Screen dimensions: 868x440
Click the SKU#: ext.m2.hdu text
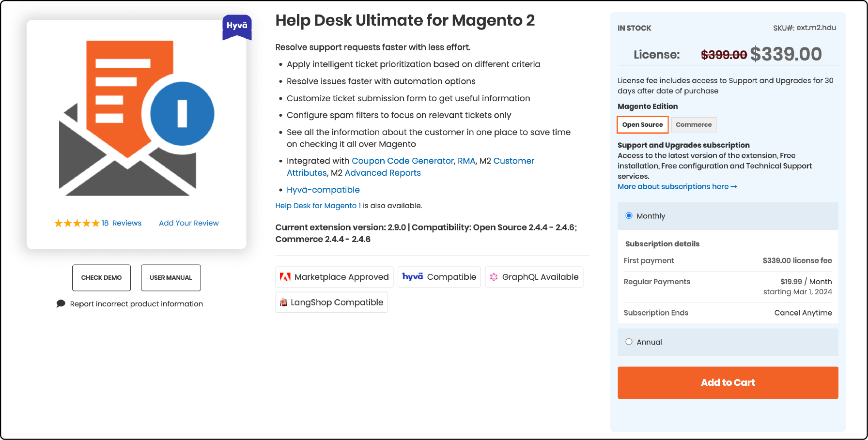click(805, 28)
